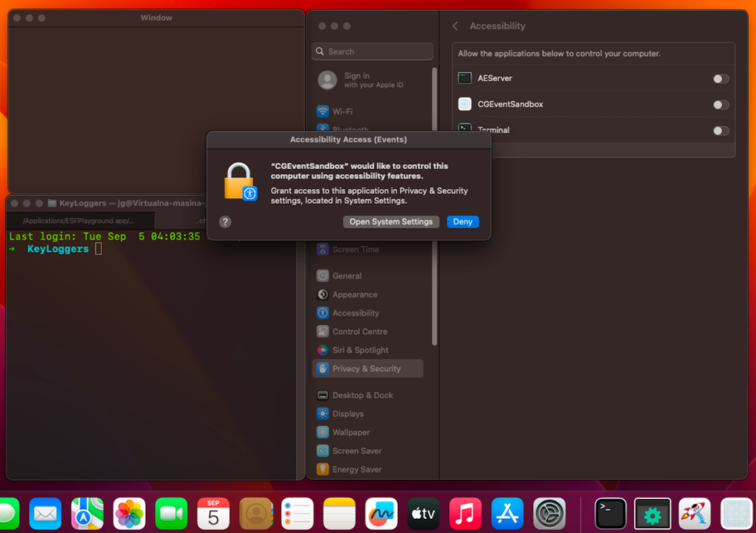Image resolution: width=756 pixels, height=533 pixels.
Task: Deny accessibility access for CGEventSandbox
Action: click(462, 221)
